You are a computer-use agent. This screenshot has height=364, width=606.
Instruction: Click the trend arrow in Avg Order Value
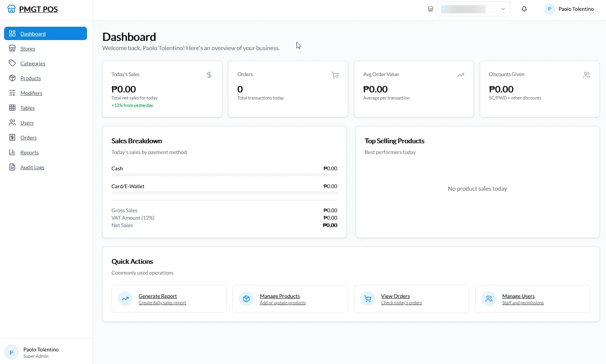(x=461, y=75)
